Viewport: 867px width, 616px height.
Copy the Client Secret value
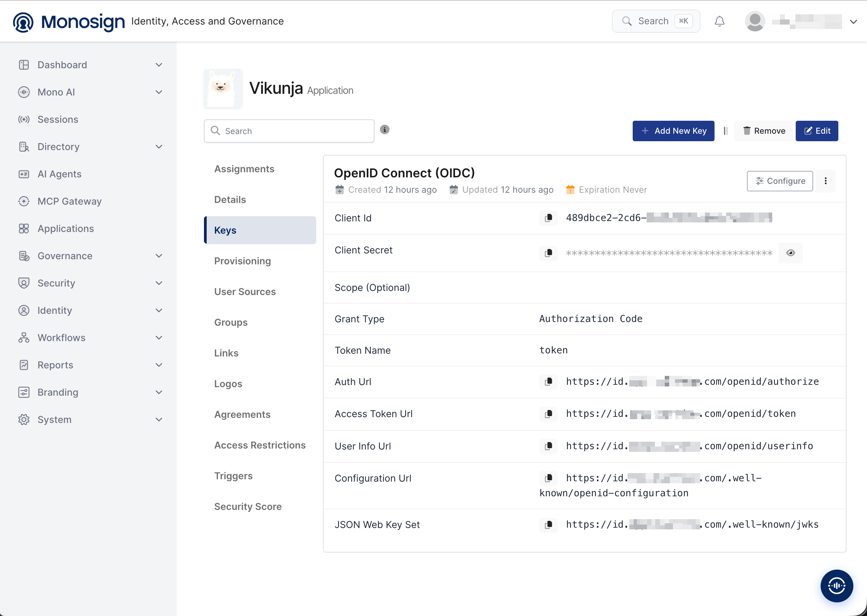coord(548,253)
